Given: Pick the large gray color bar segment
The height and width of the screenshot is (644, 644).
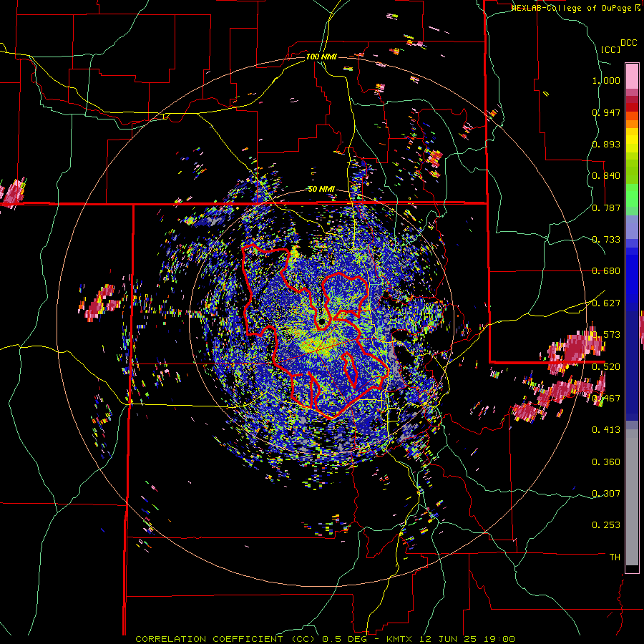Looking at the screenshot, I should [631, 497].
